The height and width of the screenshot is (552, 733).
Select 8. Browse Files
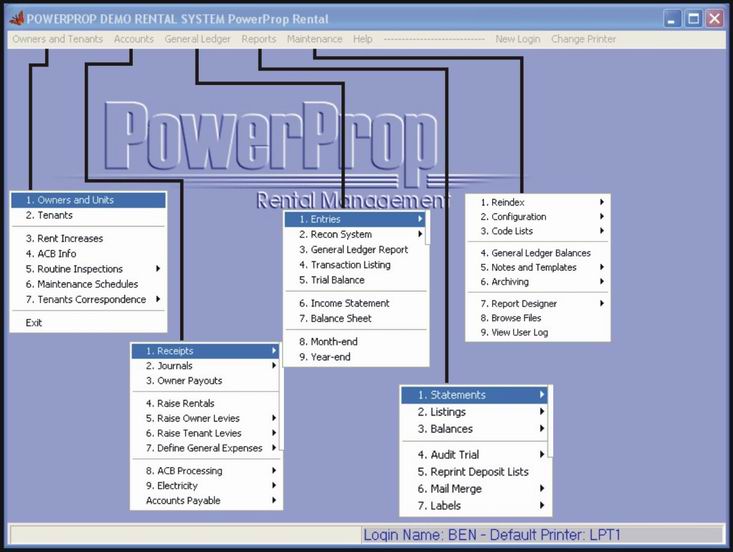[x=538, y=318]
